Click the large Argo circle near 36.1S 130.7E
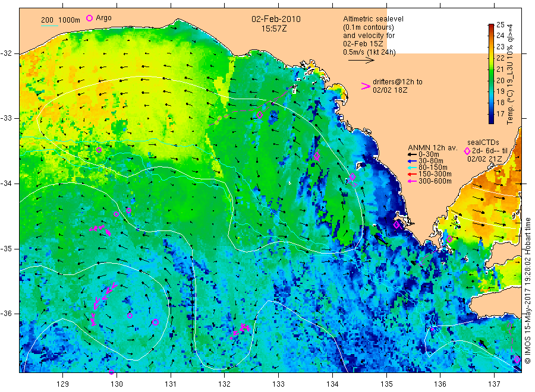535x392 pixels. point(155,322)
